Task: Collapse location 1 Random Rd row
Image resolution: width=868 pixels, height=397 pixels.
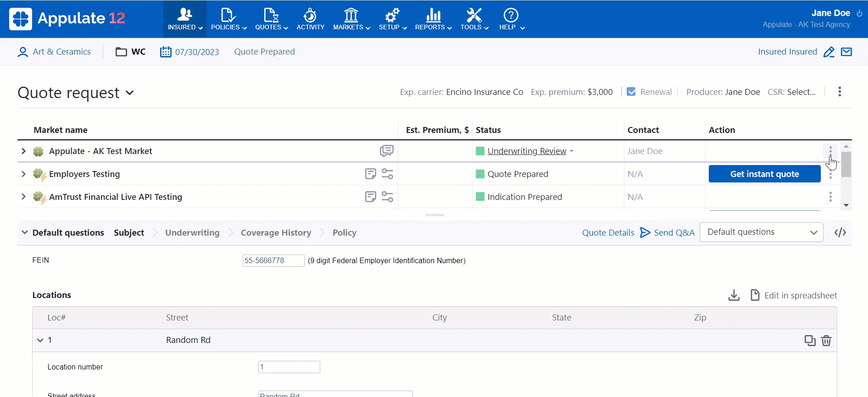Action: pyautogui.click(x=40, y=340)
